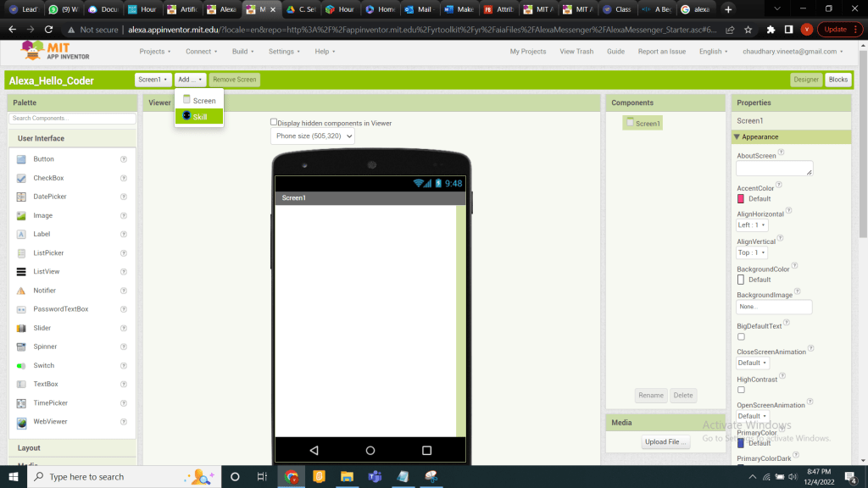Viewport: 868px width, 488px height.
Task: Click the Search Components input field
Action: coord(72,119)
